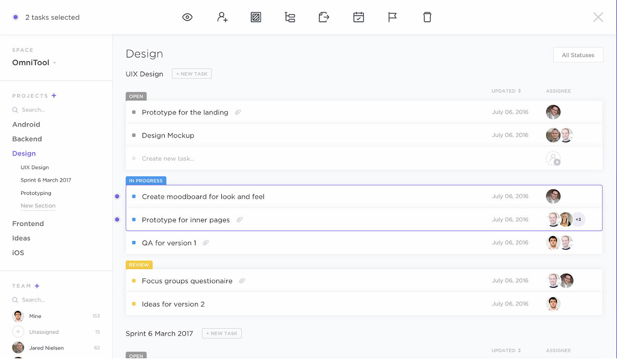This screenshot has width=617, height=364.
Task: Click attachment icon on QA for version 1
Action: click(206, 243)
